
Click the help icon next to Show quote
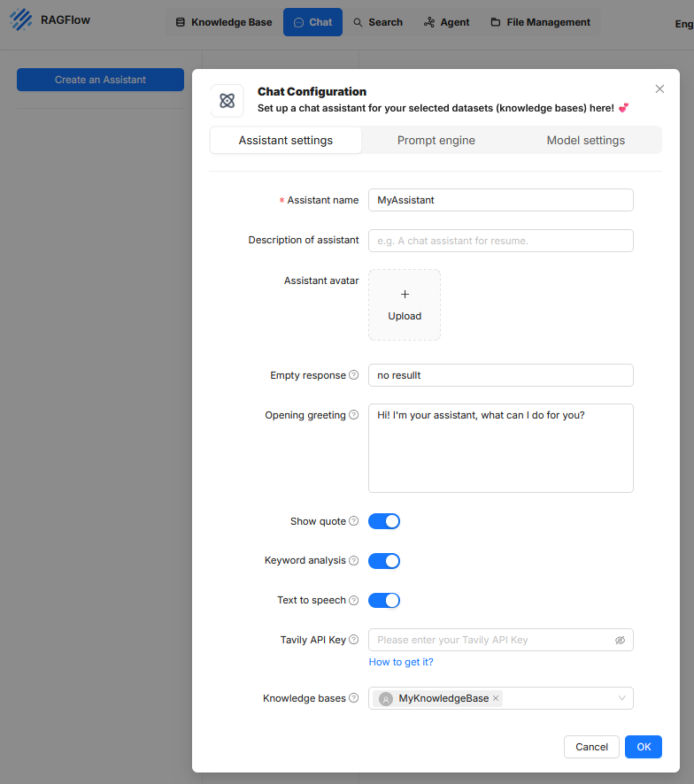(x=354, y=521)
